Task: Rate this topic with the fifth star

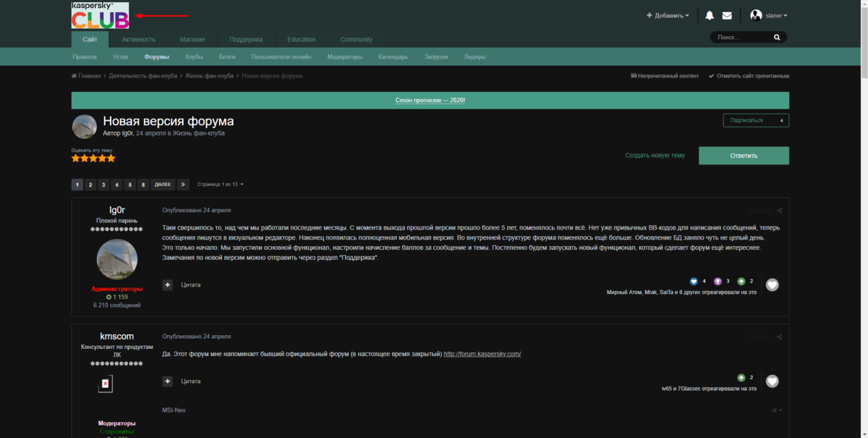Action: (x=111, y=158)
